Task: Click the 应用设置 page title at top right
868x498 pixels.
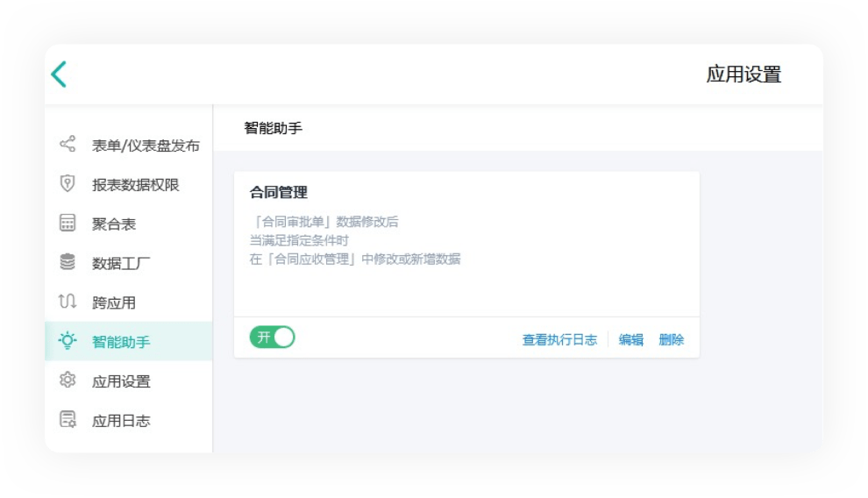Action: [743, 75]
